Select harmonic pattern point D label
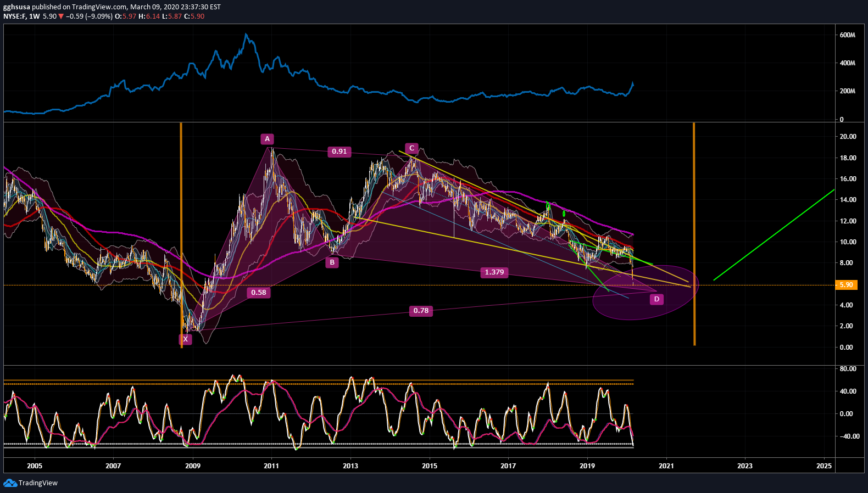This screenshot has width=868, height=493. point(656,299)
